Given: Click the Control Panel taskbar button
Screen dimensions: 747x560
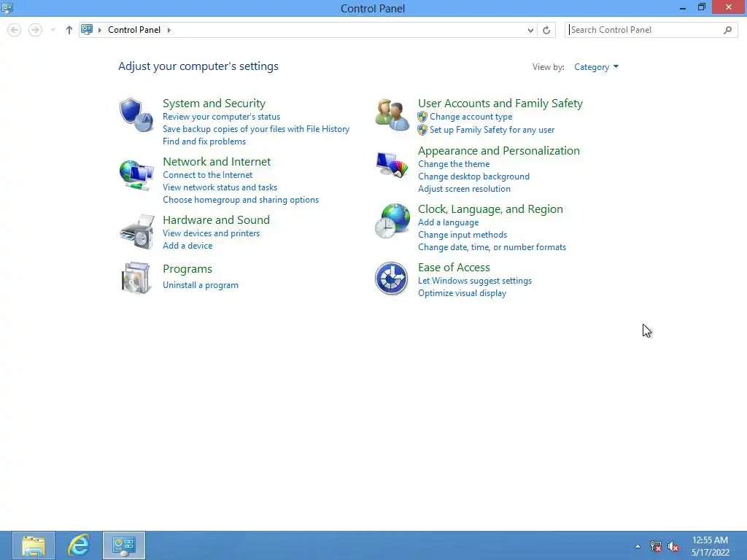Looking at the screenshot, I should pyautogui.click(x=124, y=545).
